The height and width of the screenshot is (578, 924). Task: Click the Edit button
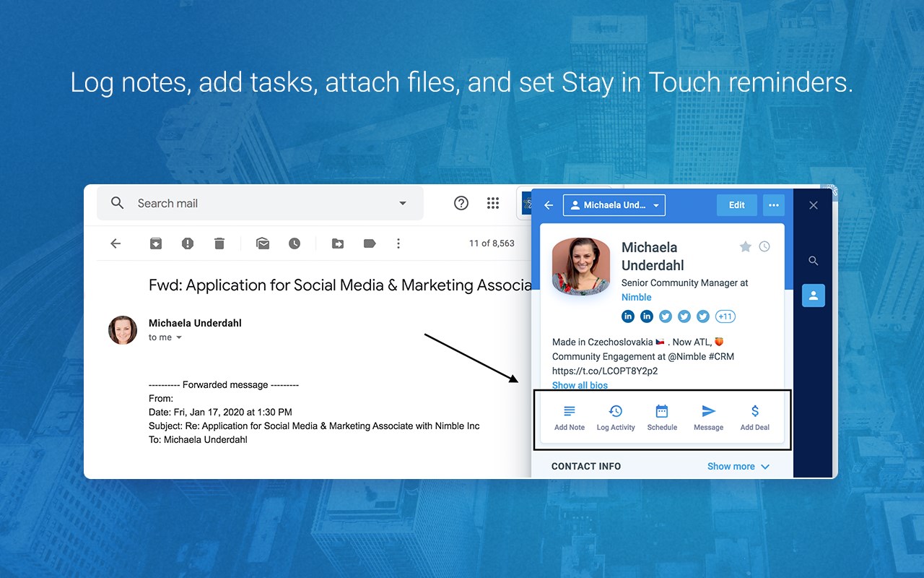(x=736, y=205)
